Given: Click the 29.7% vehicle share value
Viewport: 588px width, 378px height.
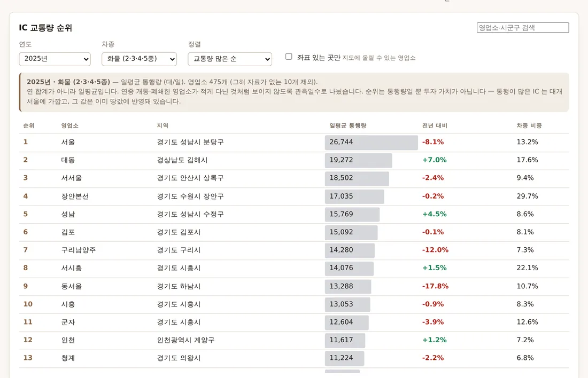Looking at the screenshot, I should point(527,196).
